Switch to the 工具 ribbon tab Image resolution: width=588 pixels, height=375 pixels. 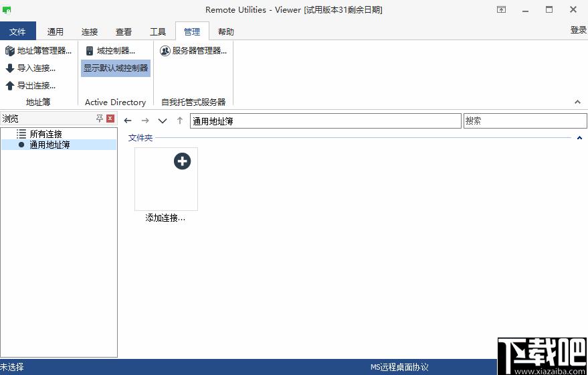pos(157,32)
